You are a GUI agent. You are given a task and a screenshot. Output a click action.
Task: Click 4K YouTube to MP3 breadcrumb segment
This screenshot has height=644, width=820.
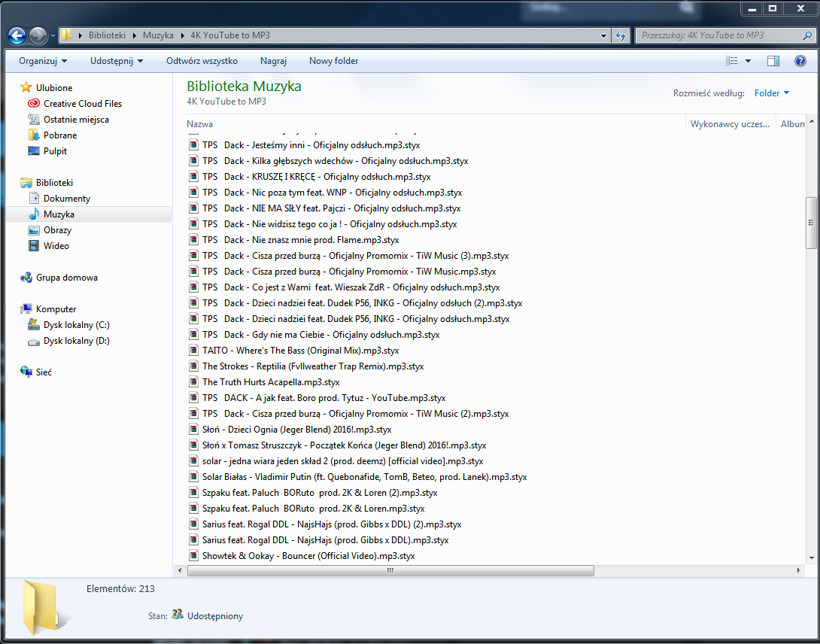[230, 35]
